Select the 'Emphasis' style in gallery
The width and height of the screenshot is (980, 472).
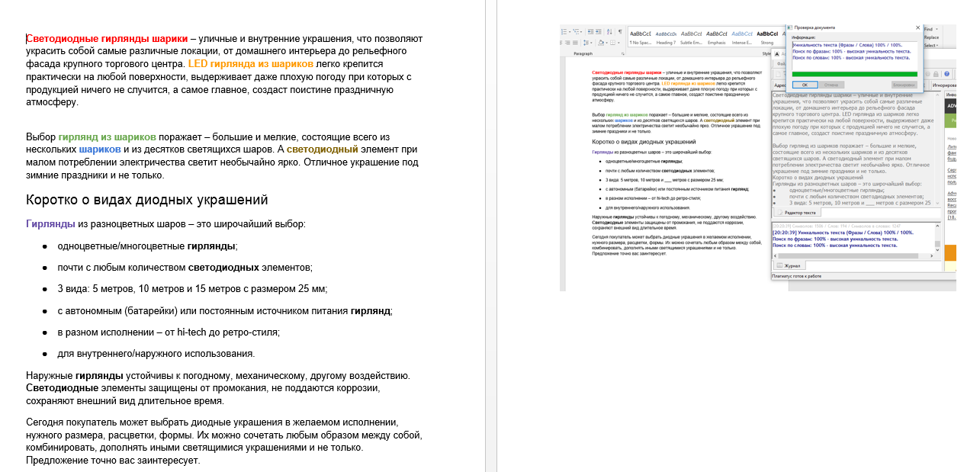click(716, 38)
